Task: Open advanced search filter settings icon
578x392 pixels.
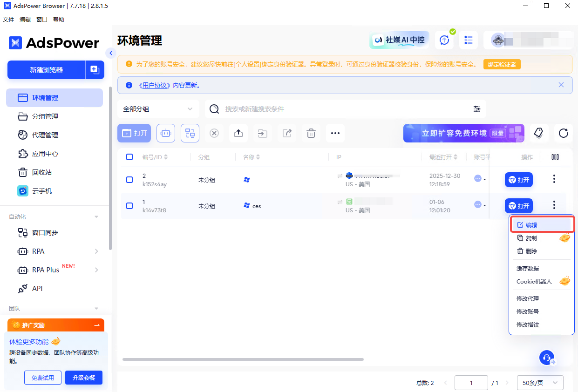Action: pyautogui.click(x=477, y=109)
